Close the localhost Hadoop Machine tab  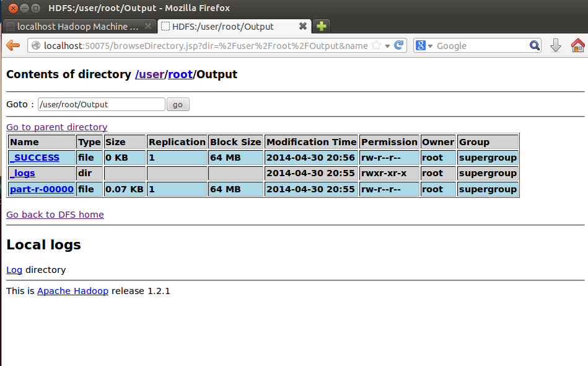[x=148, y=26]
